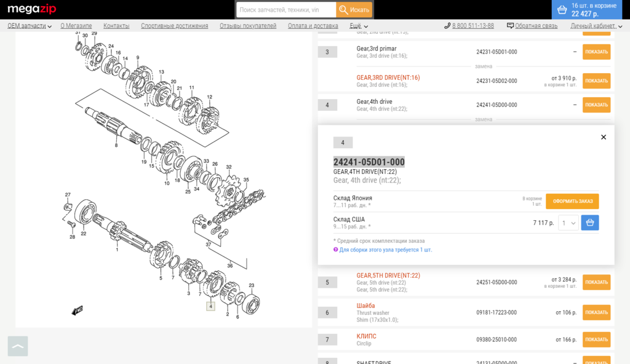Screen dimensions: 630x364
Task: Click link Для сборки этого узла требуется 1 шт.
Action: point(385,250)
